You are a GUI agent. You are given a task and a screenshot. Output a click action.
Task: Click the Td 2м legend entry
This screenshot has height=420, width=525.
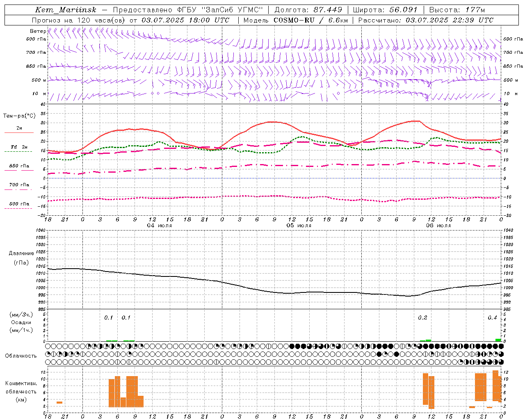tap(19, 147)
